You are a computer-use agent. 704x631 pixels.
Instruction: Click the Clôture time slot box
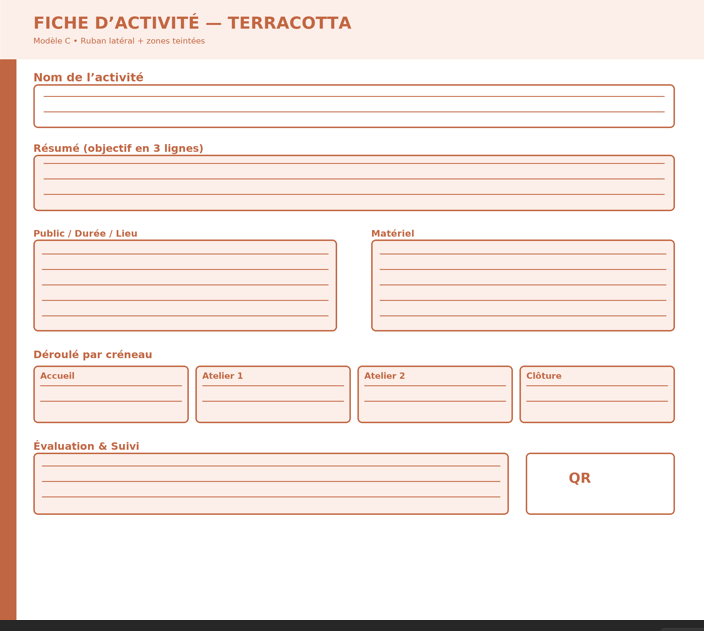point(597,394)
